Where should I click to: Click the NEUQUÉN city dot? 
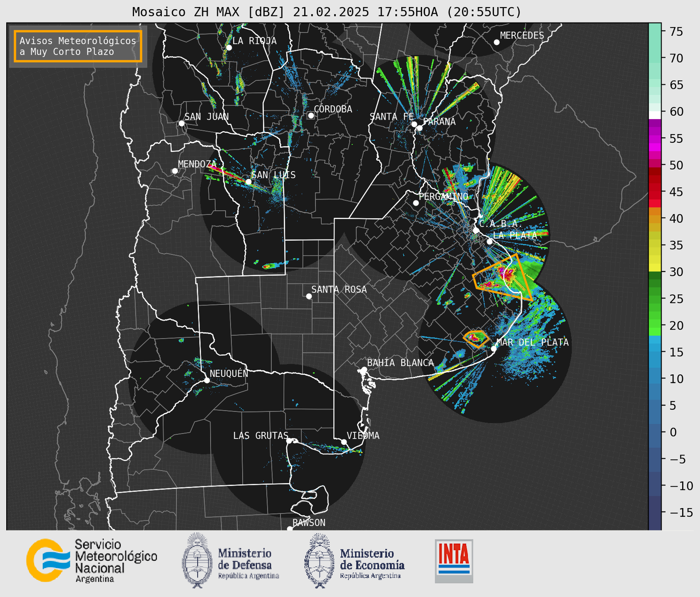tap(207, 380)
